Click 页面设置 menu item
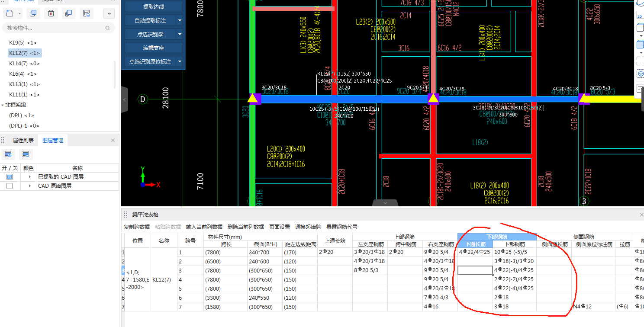The height and width of the screenshot is (327, 644). tap(280, 227)
